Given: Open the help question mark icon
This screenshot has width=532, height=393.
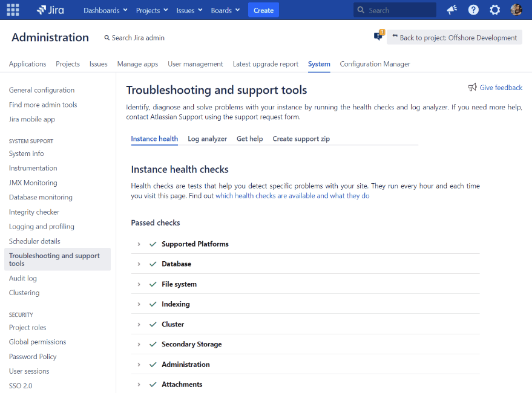Looking at the screenshot, I should click(473, 10).
